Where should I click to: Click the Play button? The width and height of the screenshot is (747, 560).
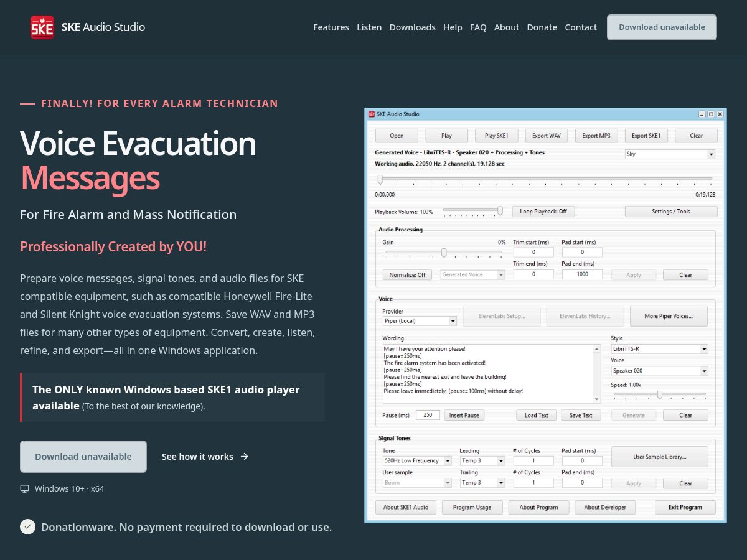(x=446, y=136)
